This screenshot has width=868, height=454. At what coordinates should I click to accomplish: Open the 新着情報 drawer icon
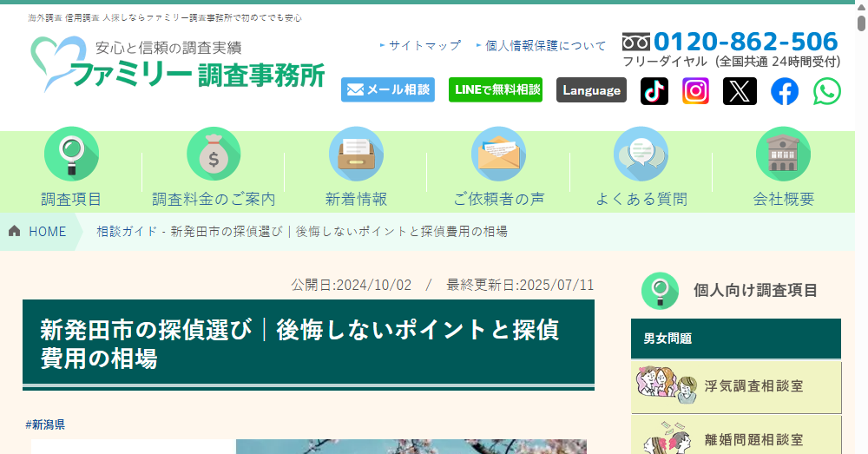[x=356, y=155]
